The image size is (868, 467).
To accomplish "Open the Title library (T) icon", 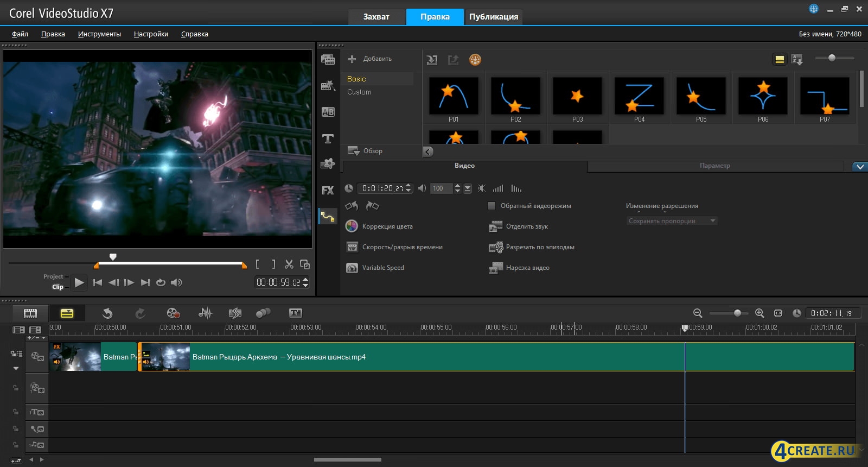I will click(x=328, y=138).
